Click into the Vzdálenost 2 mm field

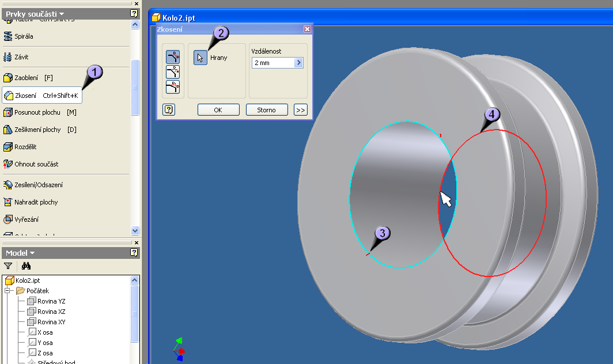click(273, 63)
